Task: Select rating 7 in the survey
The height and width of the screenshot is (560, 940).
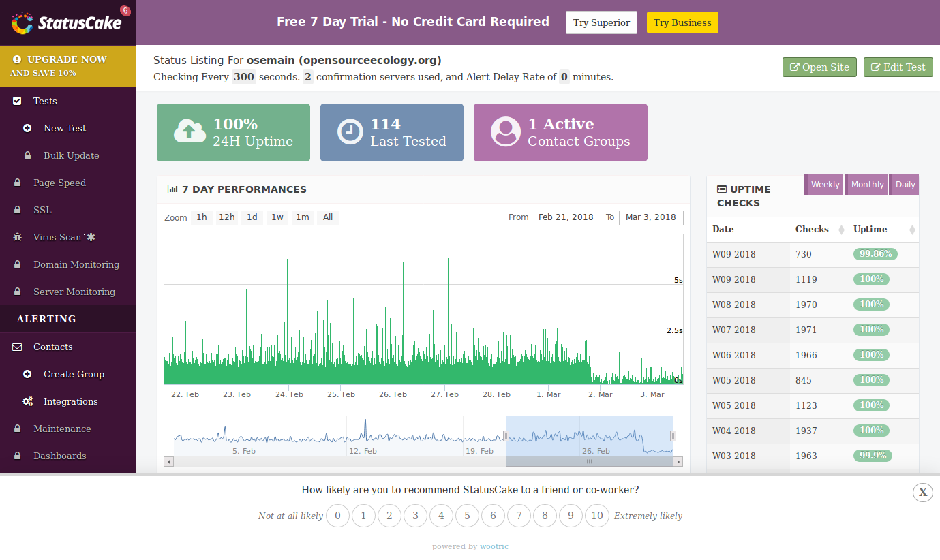Action: (x=519, y=516)
